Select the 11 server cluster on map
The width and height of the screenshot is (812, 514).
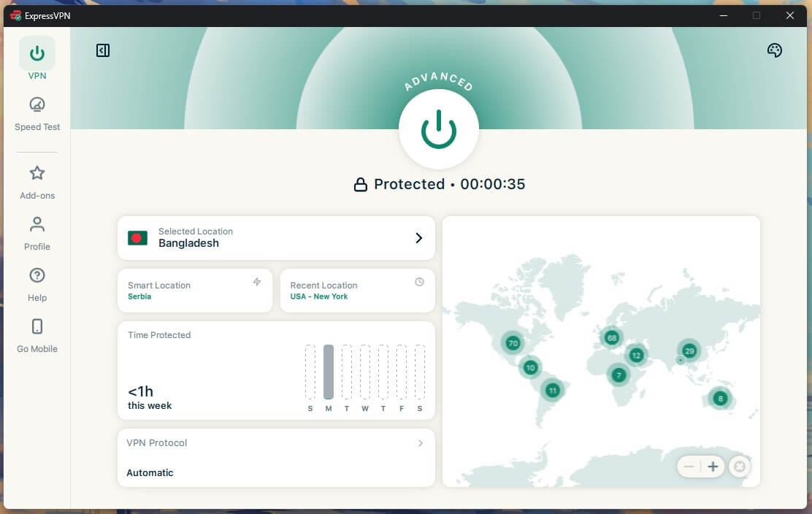click(x=553, y=391)
